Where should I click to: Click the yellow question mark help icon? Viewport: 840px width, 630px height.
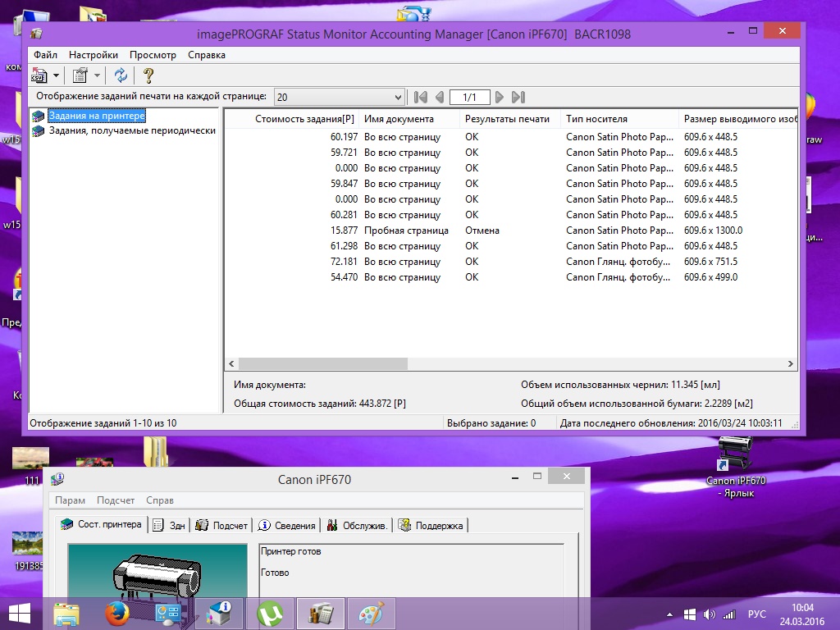point(148,75)
